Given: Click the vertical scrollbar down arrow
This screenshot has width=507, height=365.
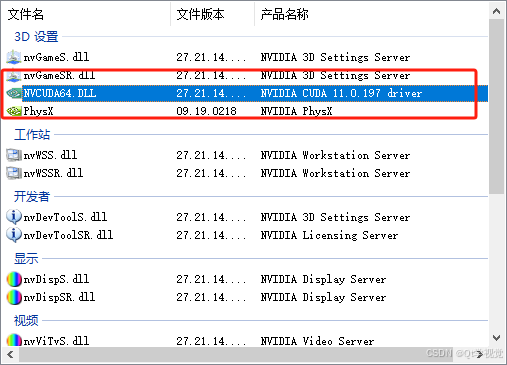Looking at the screenshot, I should [x=496, y=338].
